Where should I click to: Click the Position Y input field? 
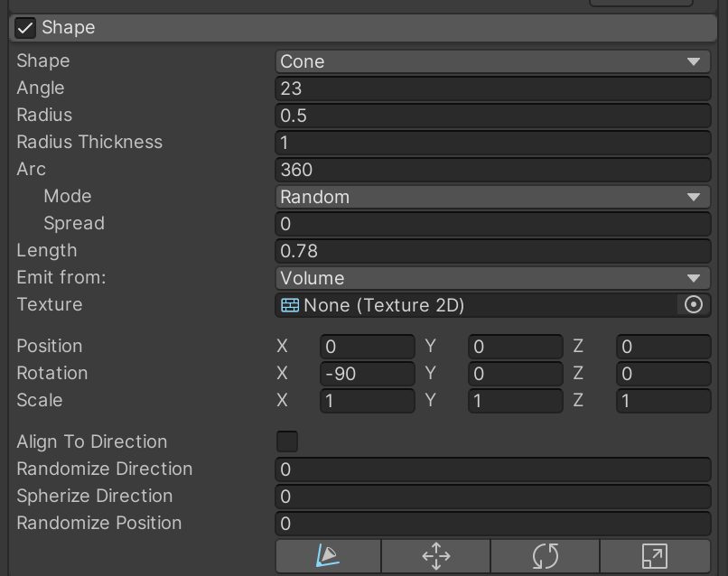pos(515,347)
